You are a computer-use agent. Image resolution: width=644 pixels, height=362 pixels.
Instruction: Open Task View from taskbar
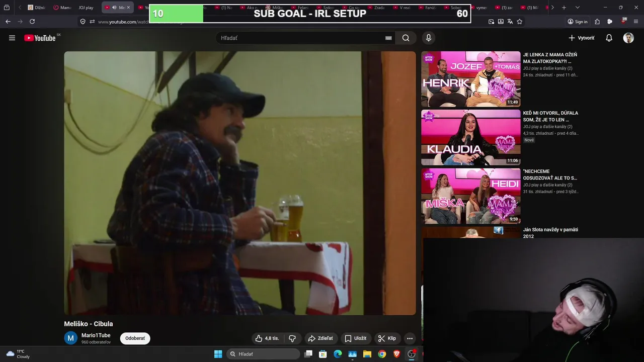tap(308, 354)
